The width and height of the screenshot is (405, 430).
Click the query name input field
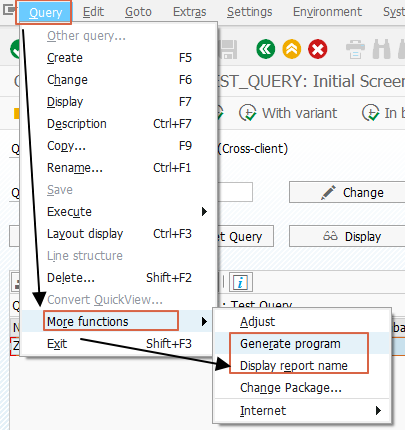(235, 192)
